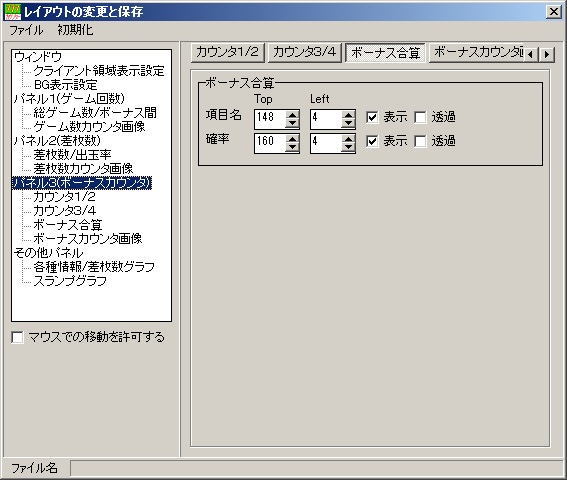Open the 初期化 menu
This screenshot has width=567, height=480.
pos(75,30)
